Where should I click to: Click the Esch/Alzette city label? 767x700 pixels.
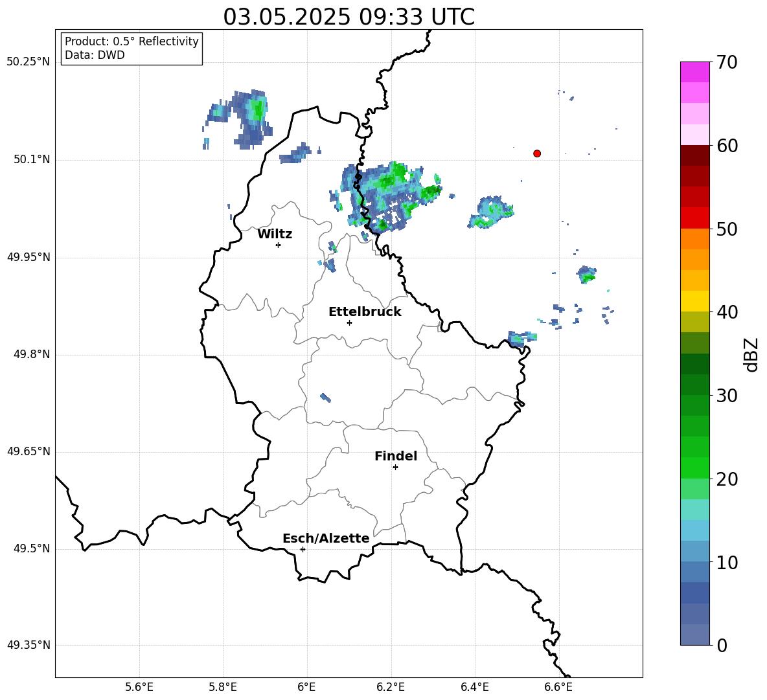click(x=326, y=538)
